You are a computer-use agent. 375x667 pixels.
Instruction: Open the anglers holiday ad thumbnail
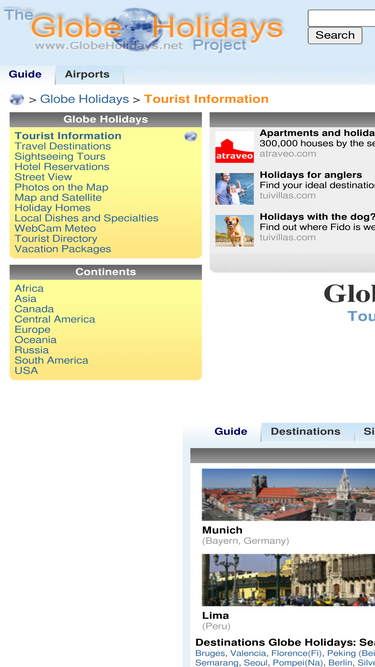[x=234, y=189]
